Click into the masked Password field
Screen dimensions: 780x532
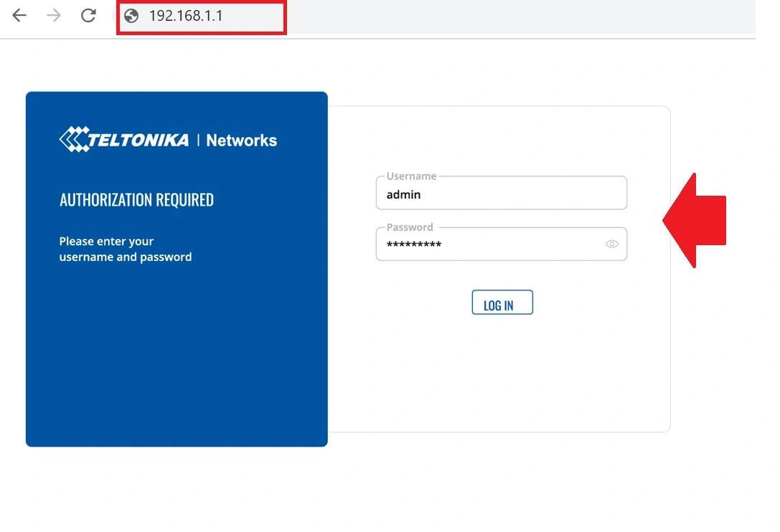(488, 244)
